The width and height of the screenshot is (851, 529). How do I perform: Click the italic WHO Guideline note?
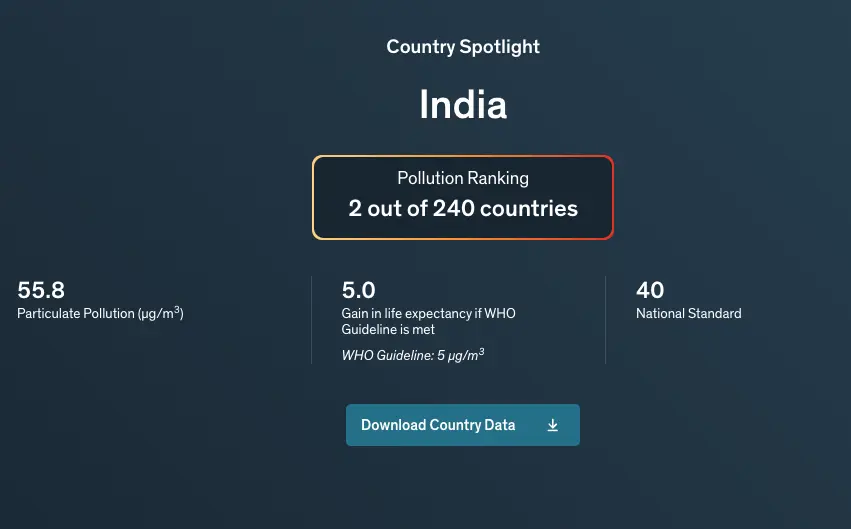[x=413, y=355]
